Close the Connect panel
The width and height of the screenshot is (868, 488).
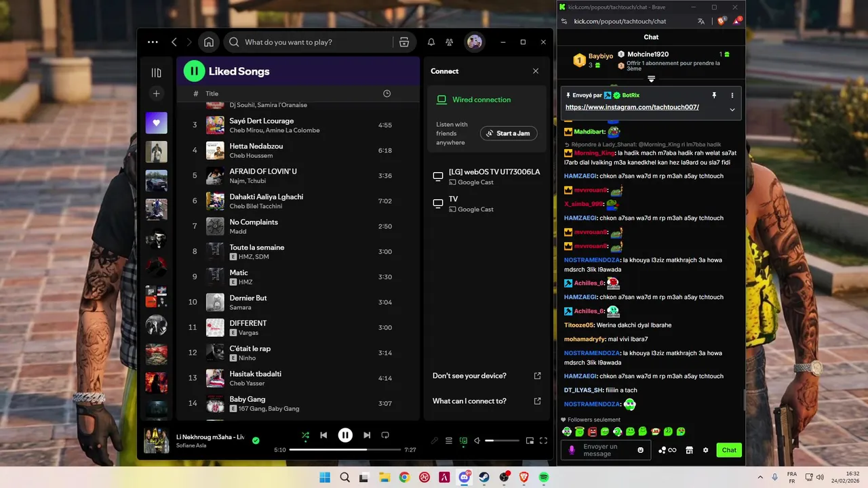536,71
